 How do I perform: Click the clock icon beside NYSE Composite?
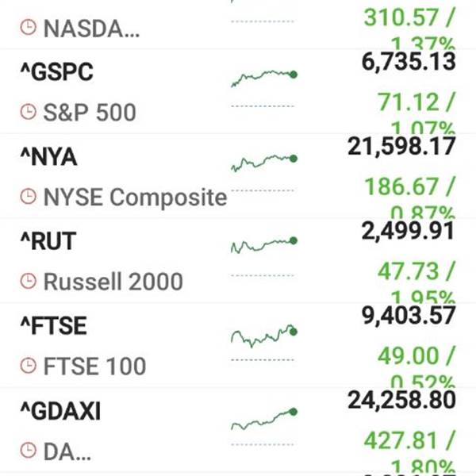(28, 198)
